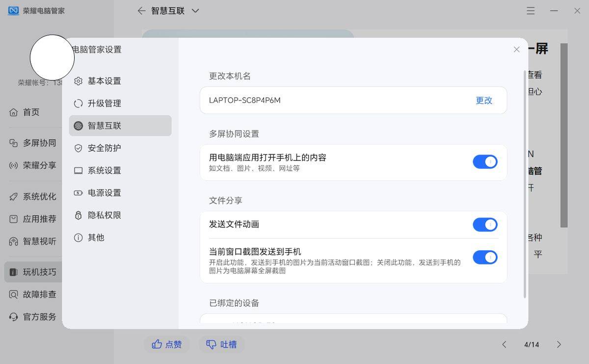
Task: Click the 4/14 page indicator
Action: click(532, 344)
